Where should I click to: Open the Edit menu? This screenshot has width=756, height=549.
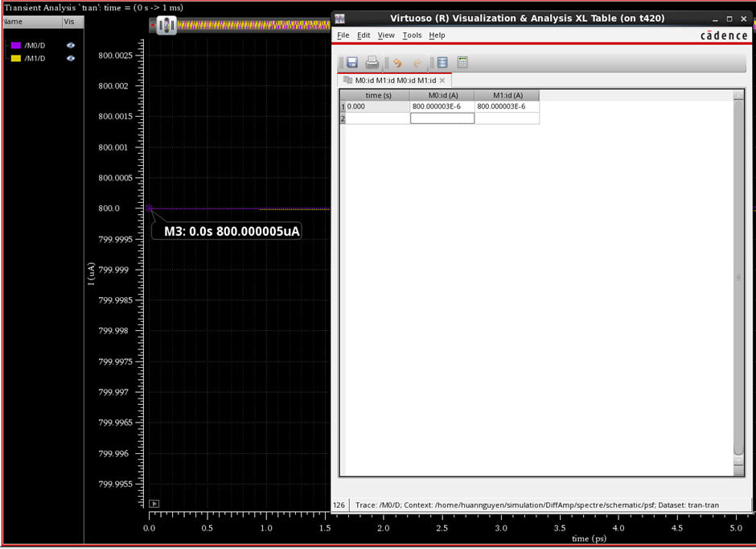[x=364, y=35]
